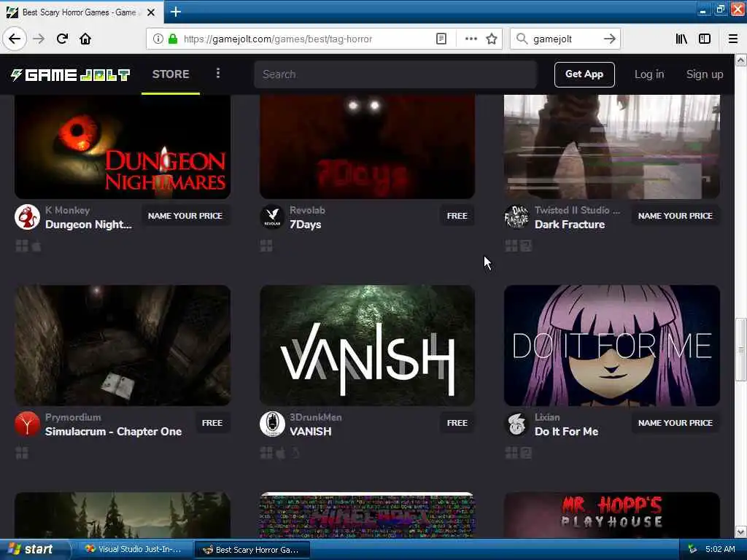Image resolution: width=747 pixels, height=560 pixels.
Task: View site information icon in address bar
Action: pyautogui.click(x=158, y=39)
